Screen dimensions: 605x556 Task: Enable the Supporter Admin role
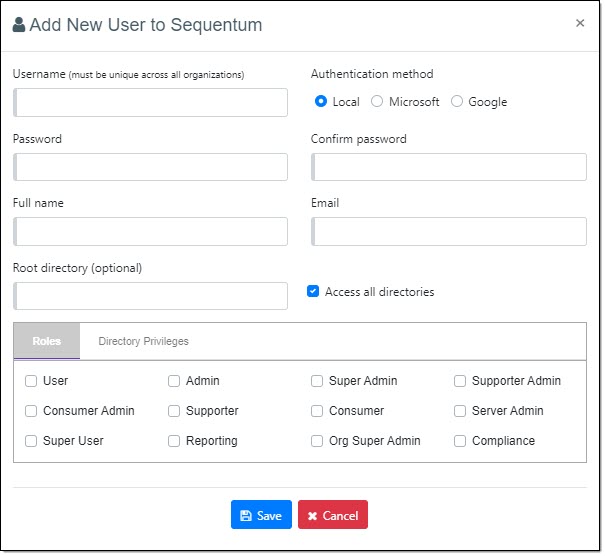461,382
